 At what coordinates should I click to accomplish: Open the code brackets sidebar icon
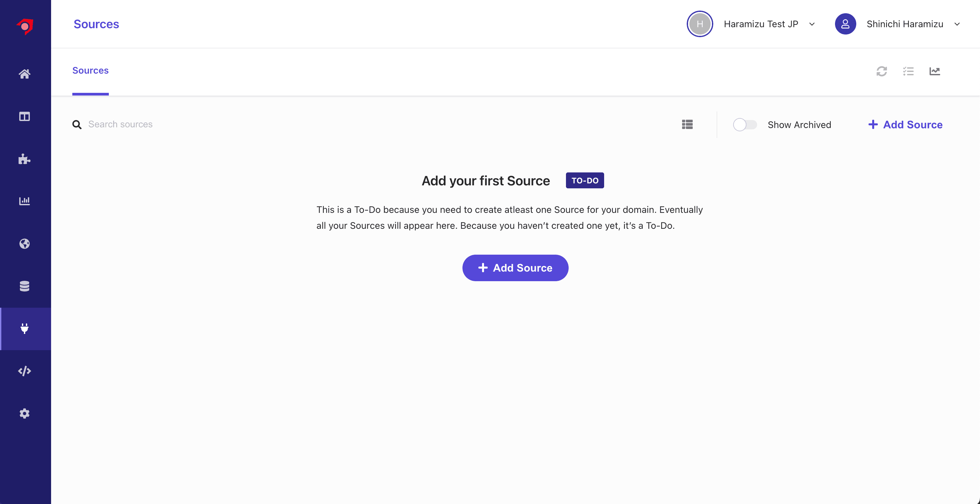point(25,371)
